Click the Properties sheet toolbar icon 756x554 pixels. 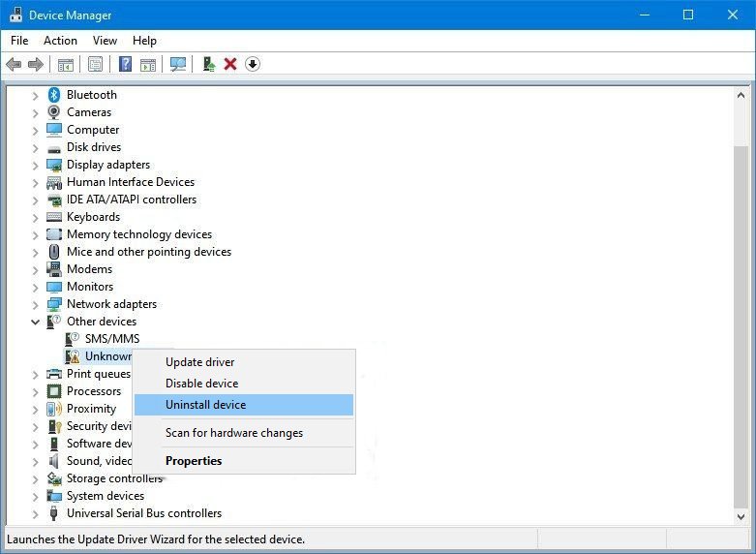96,64
